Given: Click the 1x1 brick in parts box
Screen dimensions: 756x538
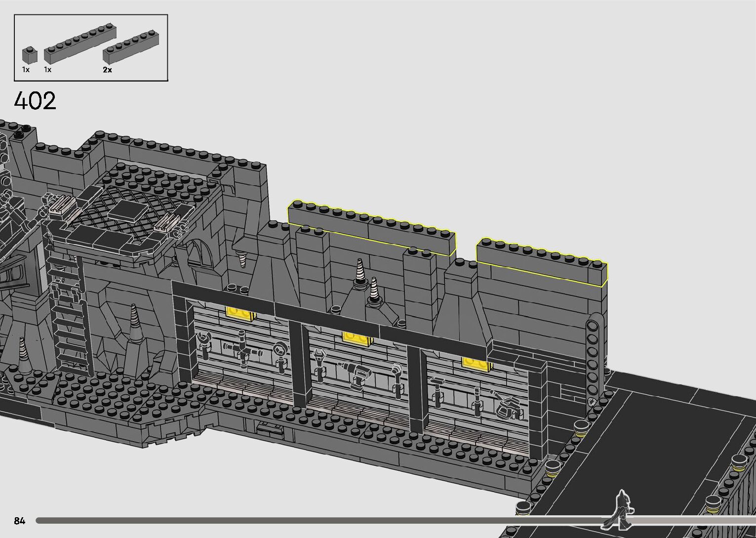Looking at the screenshot, I should click(x=30, y=55).
